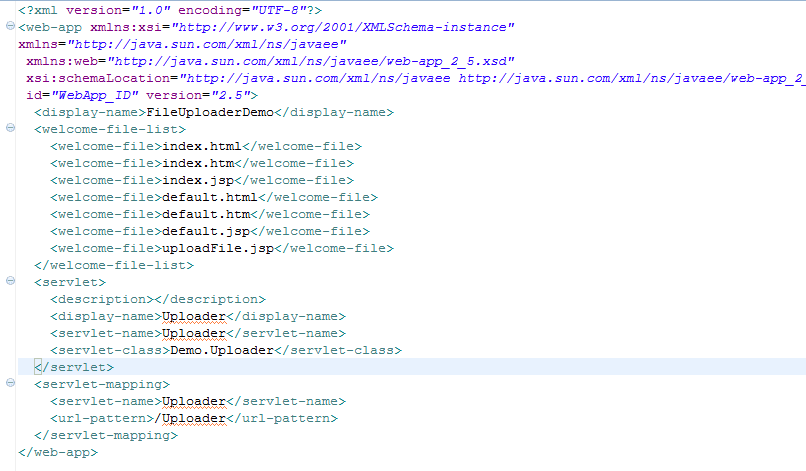Click Uploader in servlet's servlet-name line
This screenshot has width=806, height=471.
(194, 333)
